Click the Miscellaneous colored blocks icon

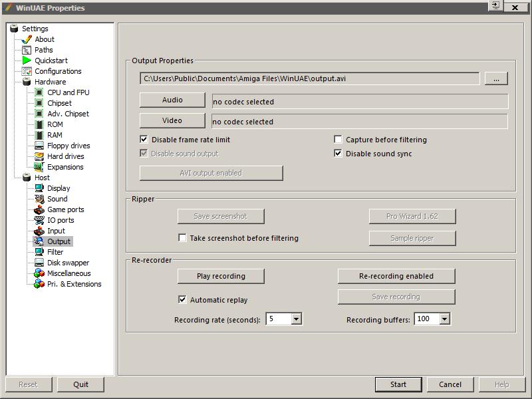point(39,273)
